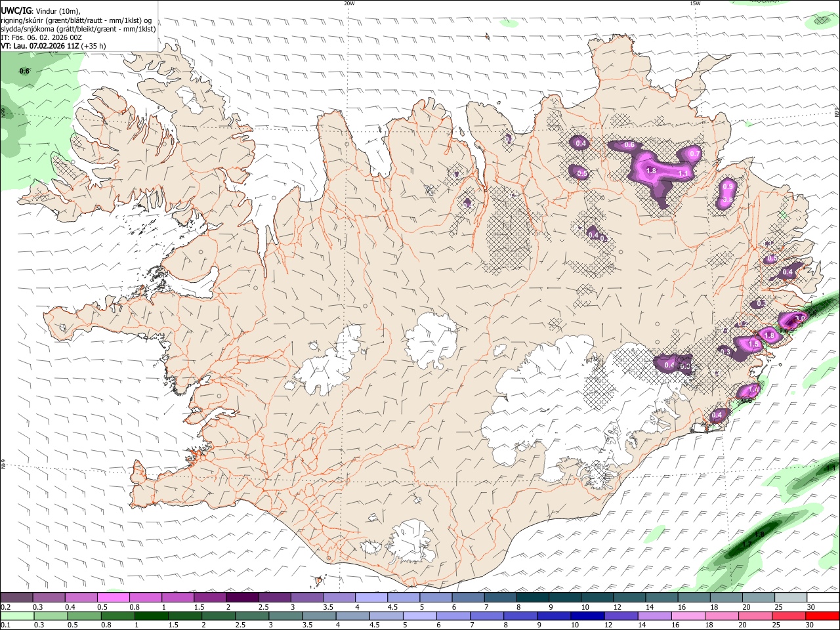Click the '0.1' label in the lower legend
This screenshot has height=630, width=840.
(6, 625)
